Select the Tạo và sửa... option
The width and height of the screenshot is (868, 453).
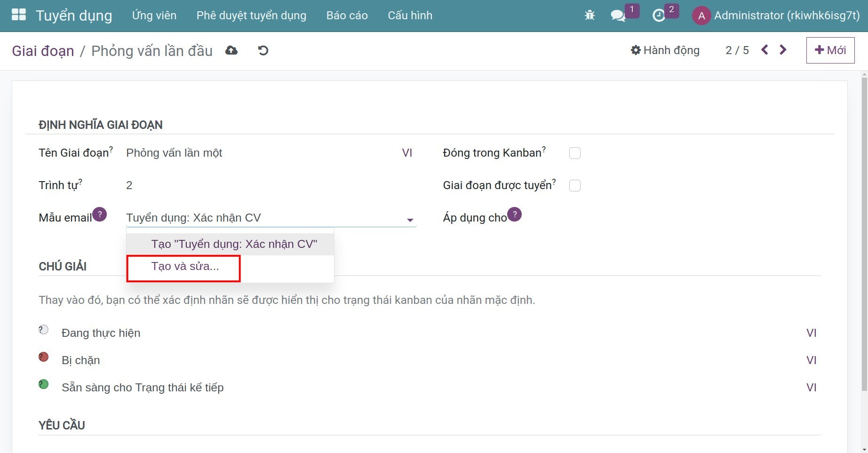point(185,267)
